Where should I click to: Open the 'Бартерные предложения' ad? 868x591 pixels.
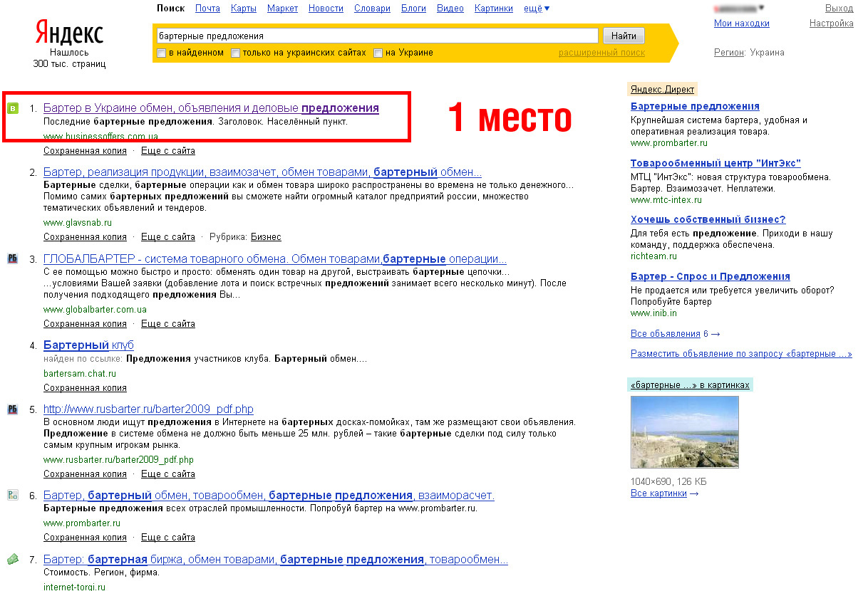(x=695, y=106)
